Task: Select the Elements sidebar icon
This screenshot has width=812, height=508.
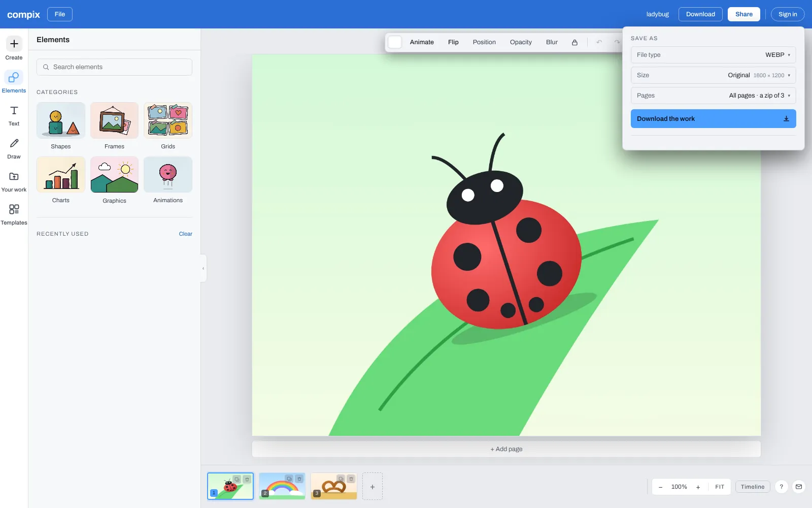Action: [14, 82]
